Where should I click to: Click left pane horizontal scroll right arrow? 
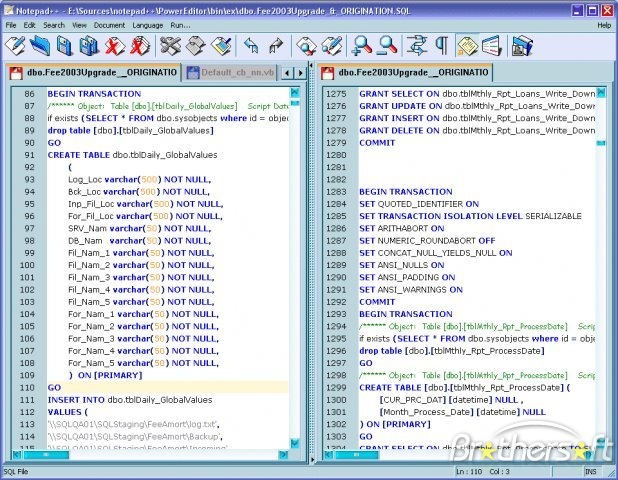283,455
